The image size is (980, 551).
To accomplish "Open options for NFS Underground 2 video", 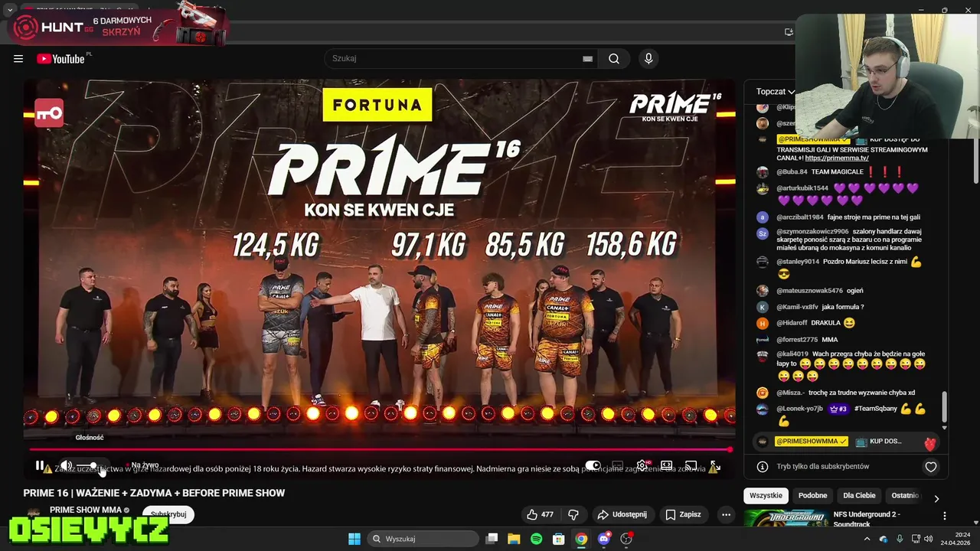I will click(x=944, y=517).
